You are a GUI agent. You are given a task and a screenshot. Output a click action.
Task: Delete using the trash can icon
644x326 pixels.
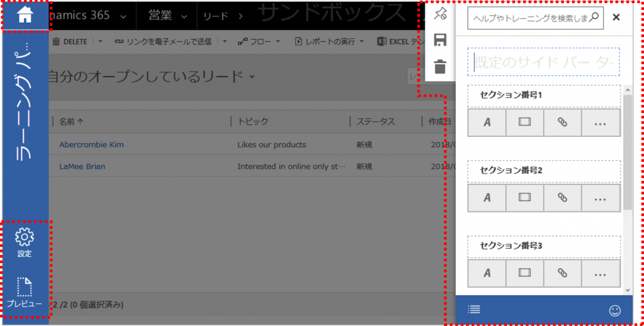pyautogui.click(x=440, y=67)
